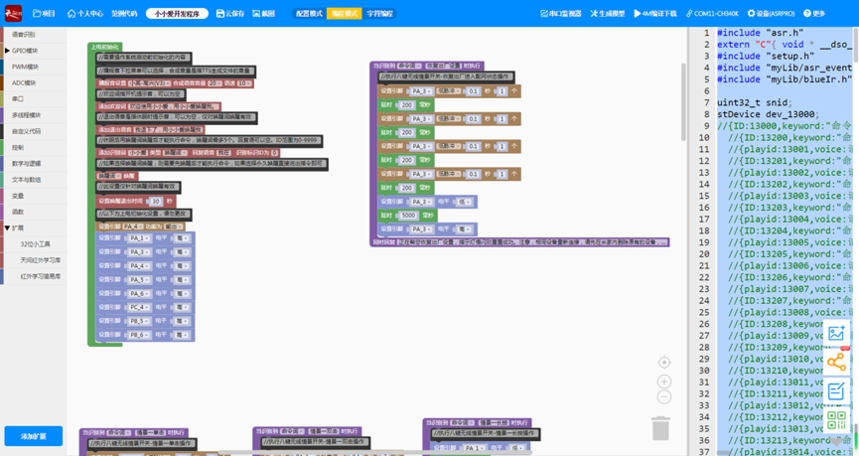Switch to 字符编程 tab
The image size is (859, 456).
pos(380,13)
